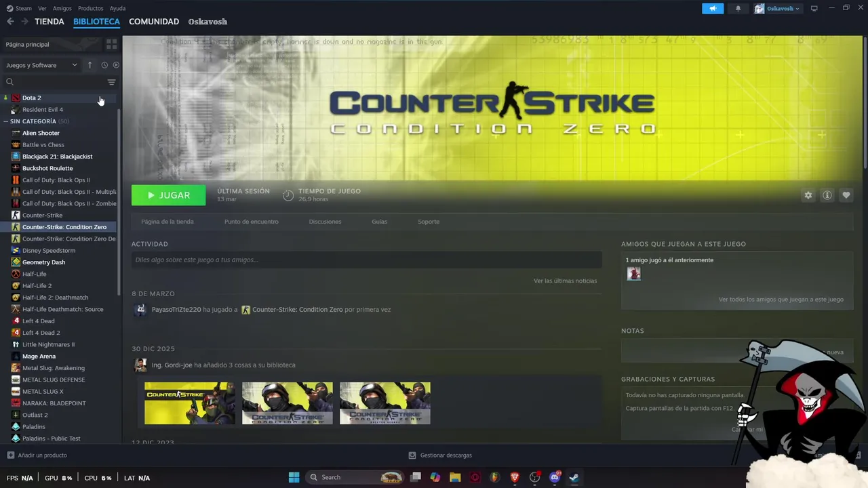Switch to Big Picture mode monitor icon
The width and height of the screenshot is (868, 488).
[x=814, y=8]
